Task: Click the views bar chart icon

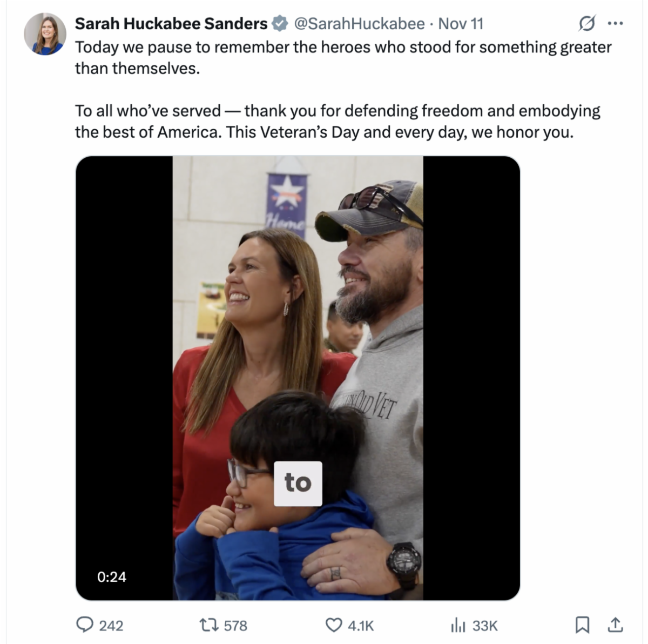Action: (458, 625)
